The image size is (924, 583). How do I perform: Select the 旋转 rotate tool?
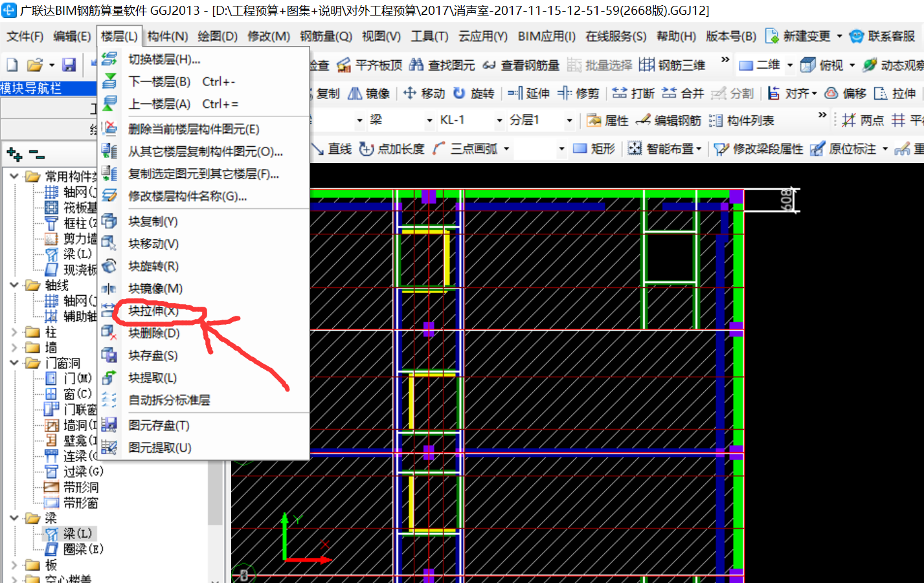click(474, 93)
